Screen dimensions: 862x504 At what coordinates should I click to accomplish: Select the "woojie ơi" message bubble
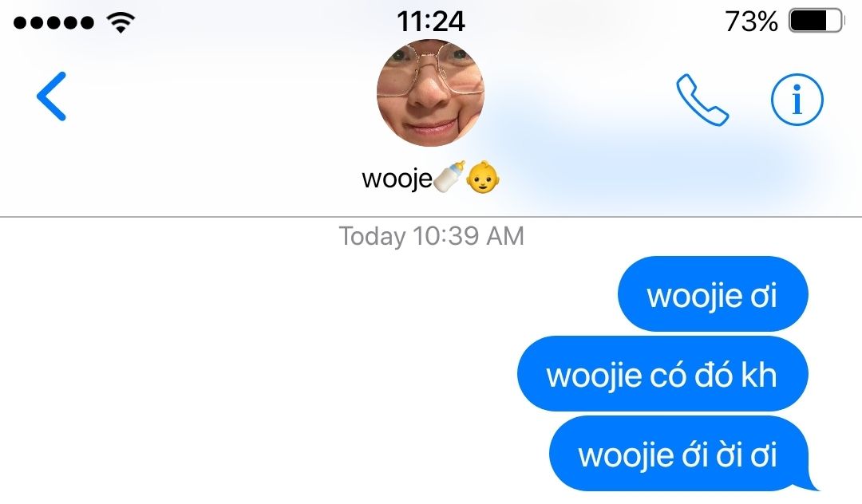coord(713,293)
